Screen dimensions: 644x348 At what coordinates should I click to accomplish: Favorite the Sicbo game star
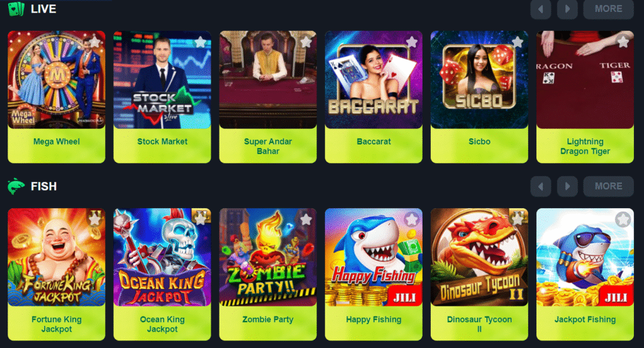(518, 42)
